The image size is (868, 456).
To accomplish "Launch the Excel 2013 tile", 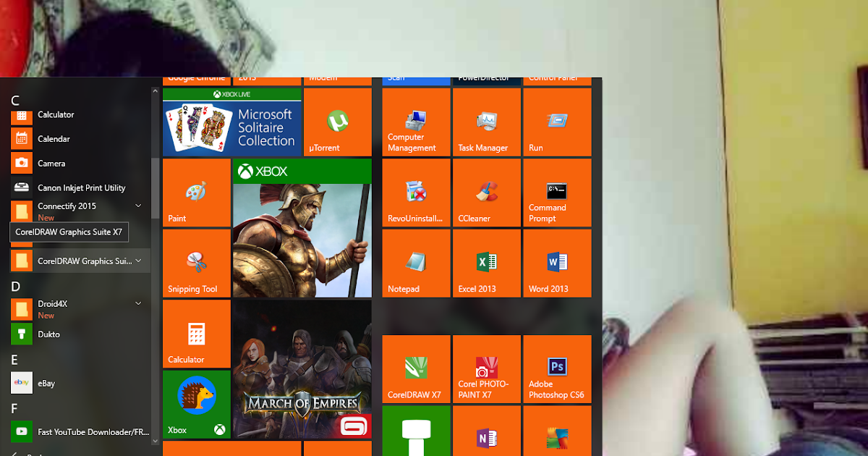I will pos(487,263).
